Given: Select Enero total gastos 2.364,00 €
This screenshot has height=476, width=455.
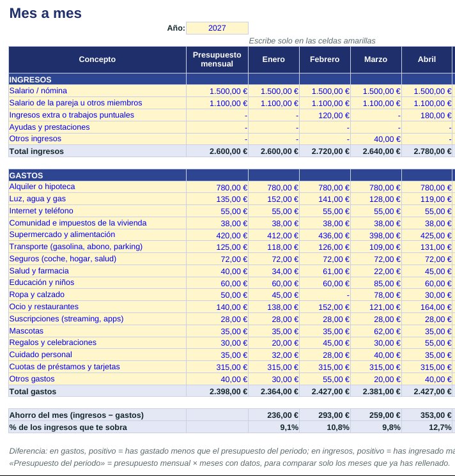Looking at the screenshot, I should (x=274, y=391).
